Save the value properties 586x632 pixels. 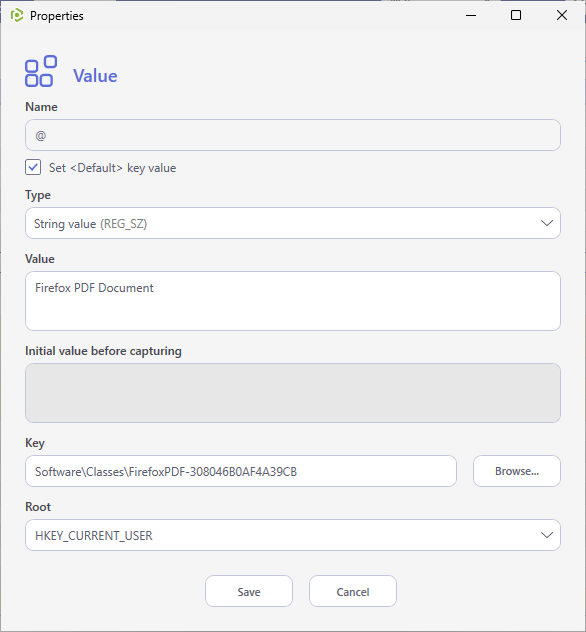click(x=249, y=591)
